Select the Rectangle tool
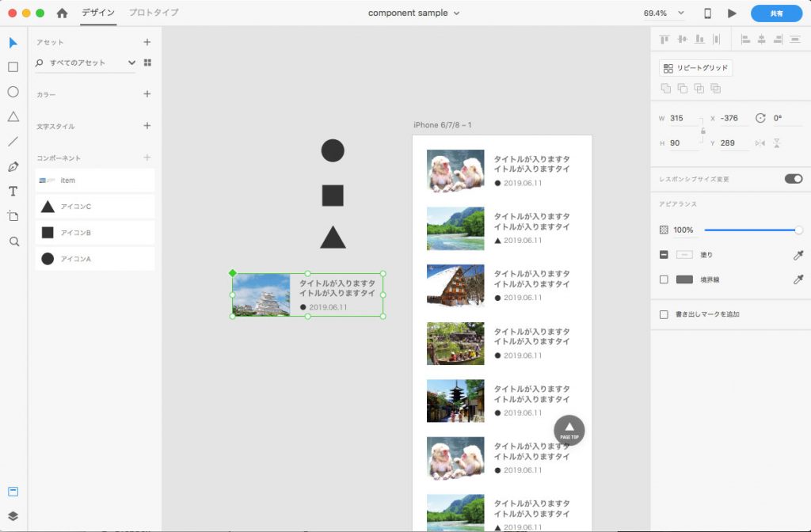Screen dimensions: 811x532 (x=13, y=67)
